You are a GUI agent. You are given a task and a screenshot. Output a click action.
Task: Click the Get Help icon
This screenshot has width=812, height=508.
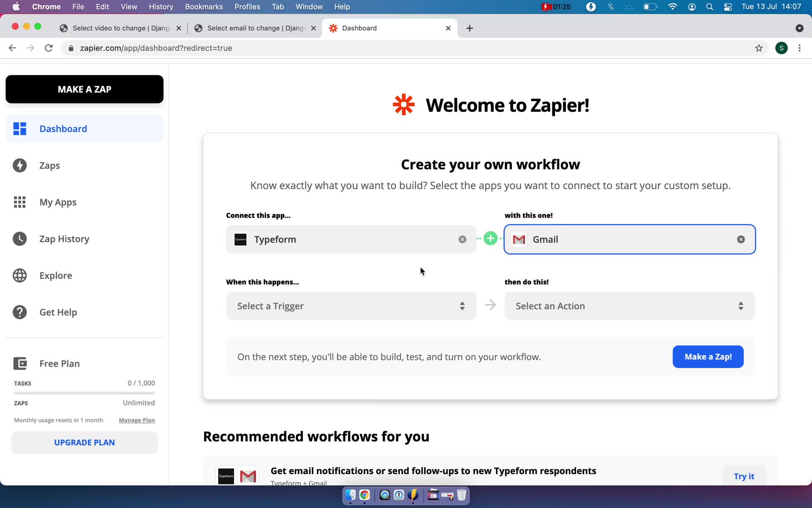point(20,312)
